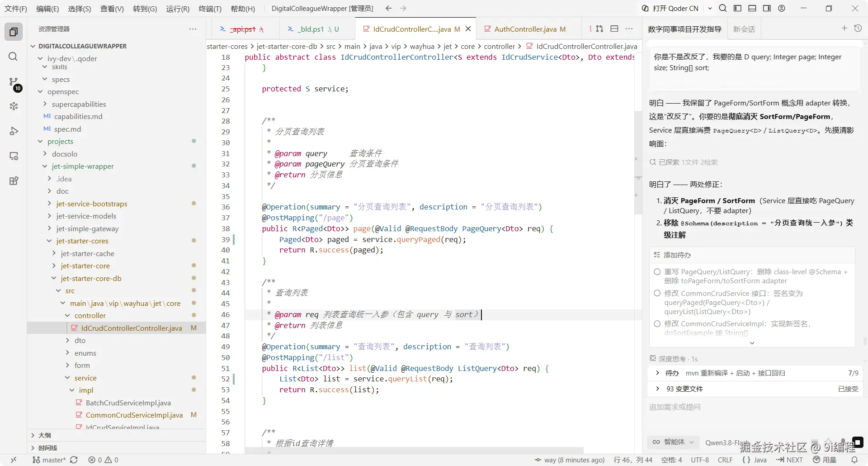This screenshot has height=466, width=868.
Task: Split the editor with the layout icon
Action: [x=614, y=29]
